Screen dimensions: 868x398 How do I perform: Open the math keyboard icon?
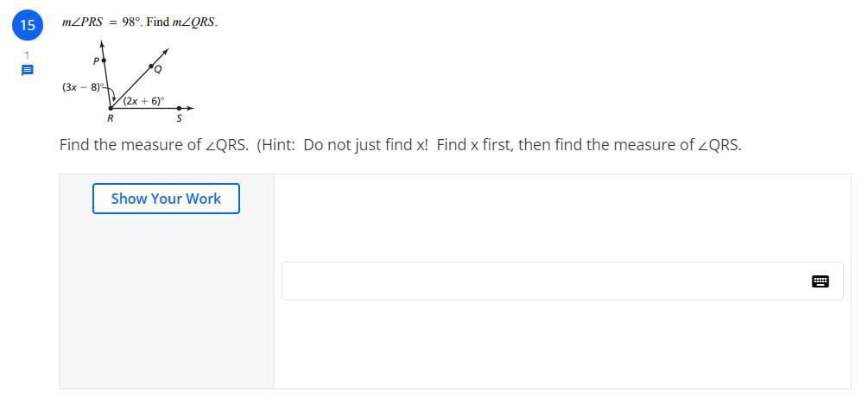[x=820, y=281]
